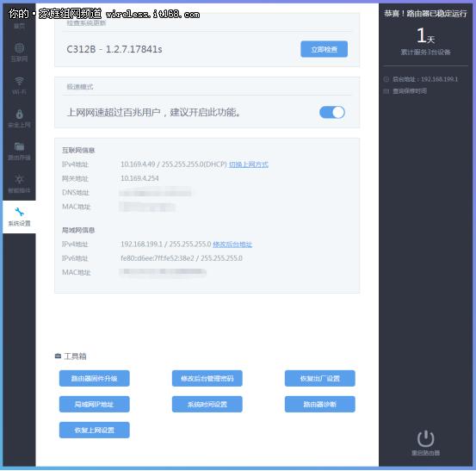Click the blurred DNS地址 value
476x471 pixels.
155,193
